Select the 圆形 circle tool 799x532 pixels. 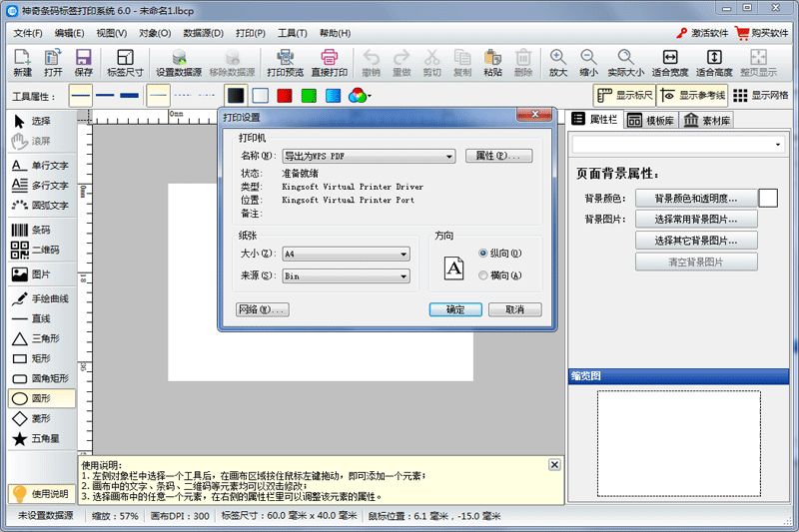pos(42,398)
